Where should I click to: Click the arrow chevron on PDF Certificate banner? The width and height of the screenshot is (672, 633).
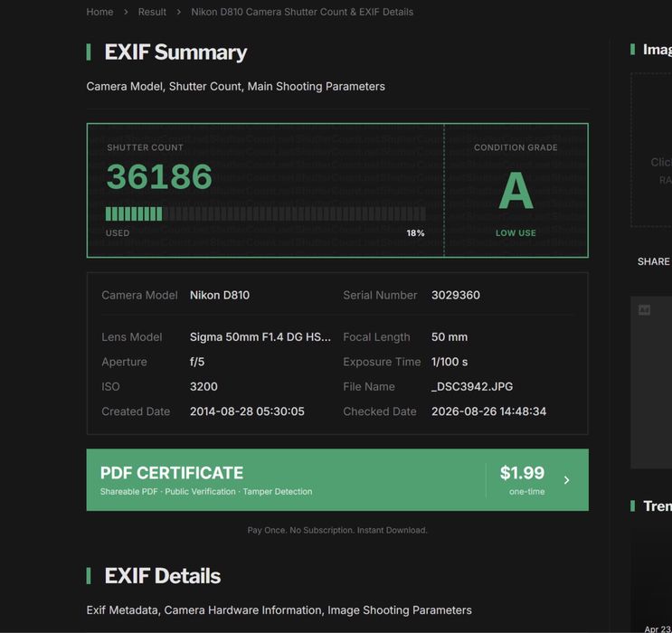pyautogui.click(x=566, y=480)
